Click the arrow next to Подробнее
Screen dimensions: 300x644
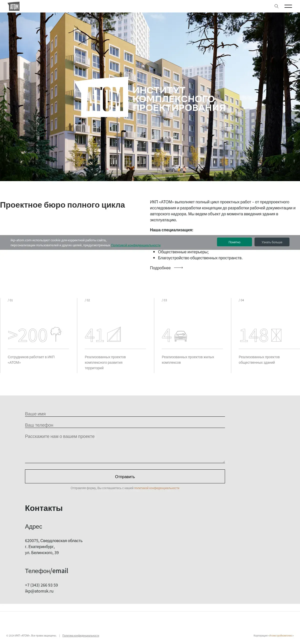pyautogui.click(x=178, y=268)
